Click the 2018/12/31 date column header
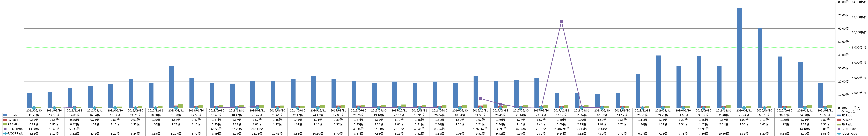The width and height of the screenshot is (868, 136). pyautogui.click(x=642, y=110)
